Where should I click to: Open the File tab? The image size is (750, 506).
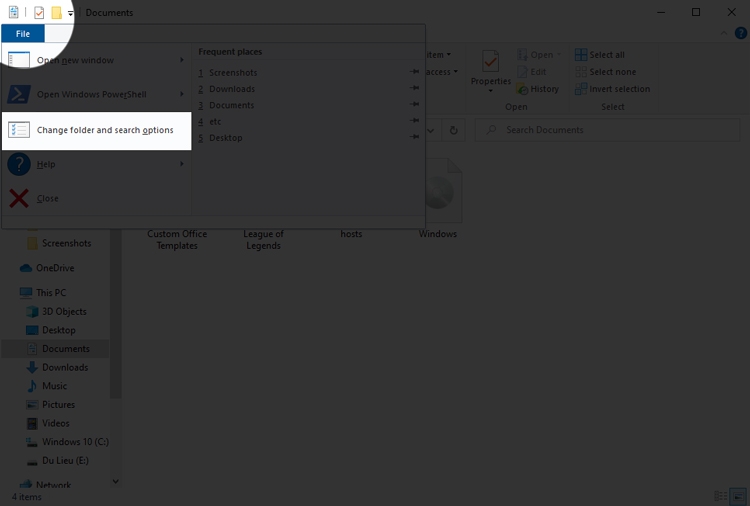pos(22,33)
